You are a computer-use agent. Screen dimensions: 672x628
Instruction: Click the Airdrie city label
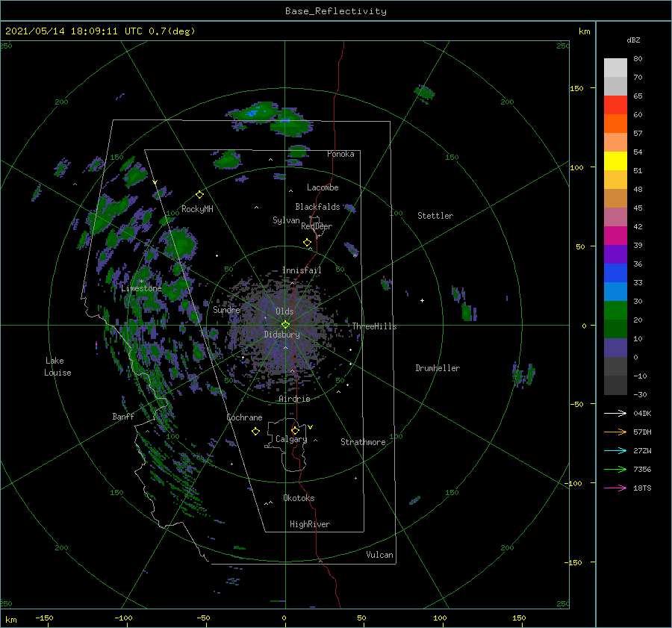click(x=294, y=399)
